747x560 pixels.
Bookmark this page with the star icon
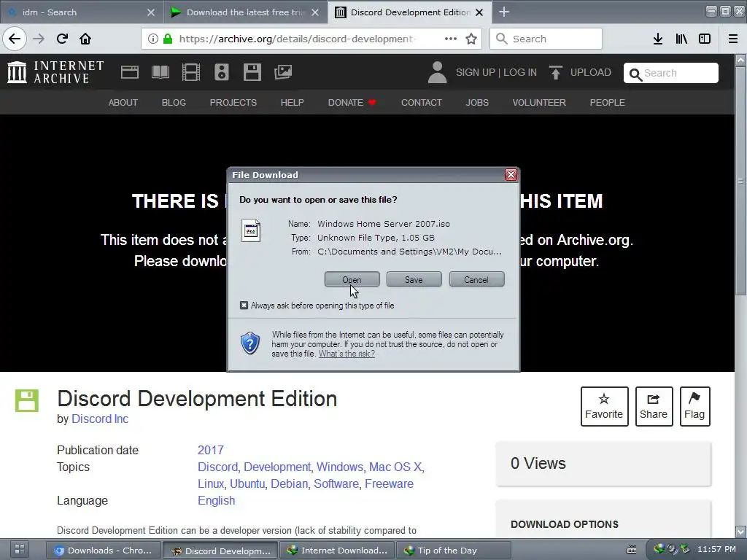[x=471, y=39]
